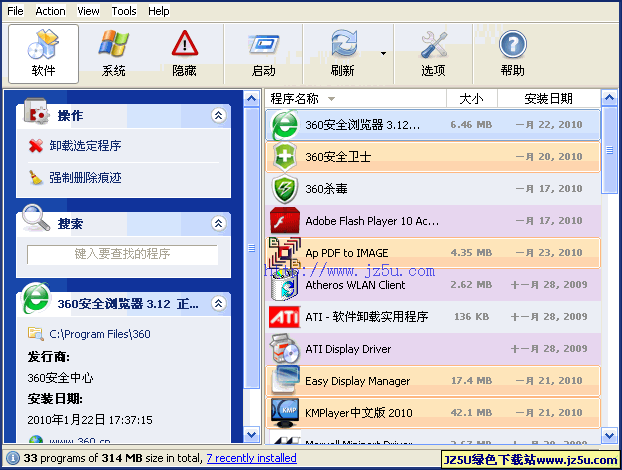This screenshot has width=622, height=470.
Task: Click the 360 browser icon in details panel
Action: (36, 298)
